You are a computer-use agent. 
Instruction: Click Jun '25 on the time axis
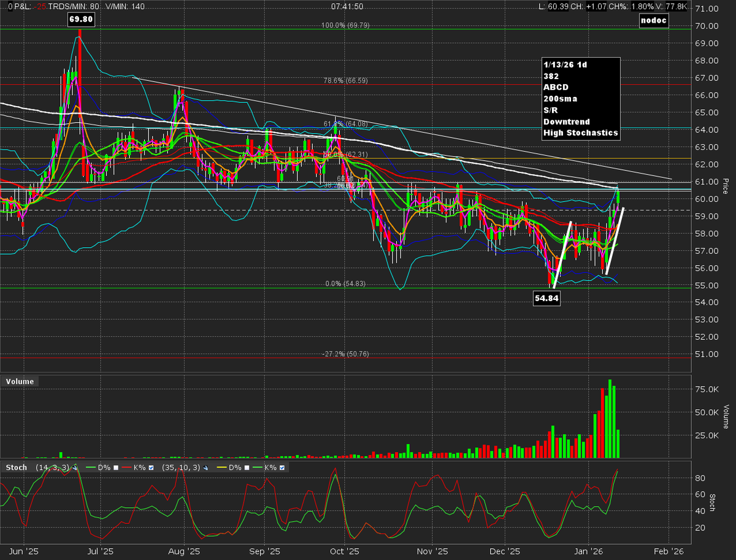click(25, 551)
